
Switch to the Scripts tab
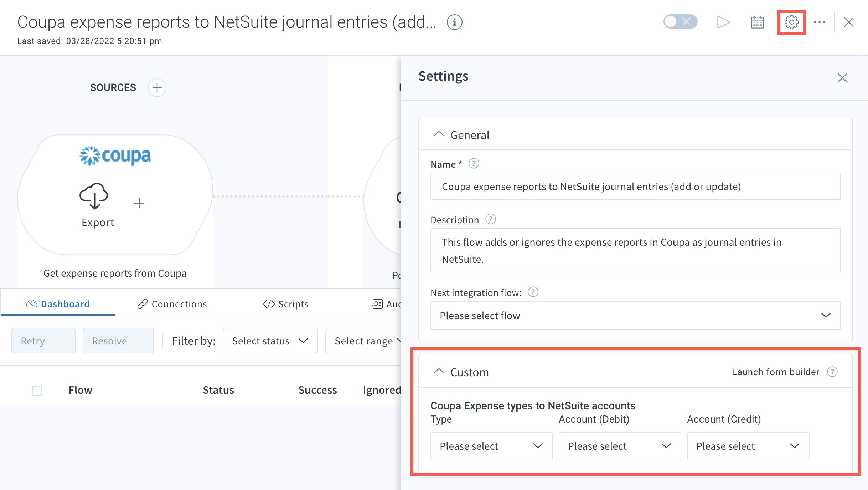tap(285, 304)
